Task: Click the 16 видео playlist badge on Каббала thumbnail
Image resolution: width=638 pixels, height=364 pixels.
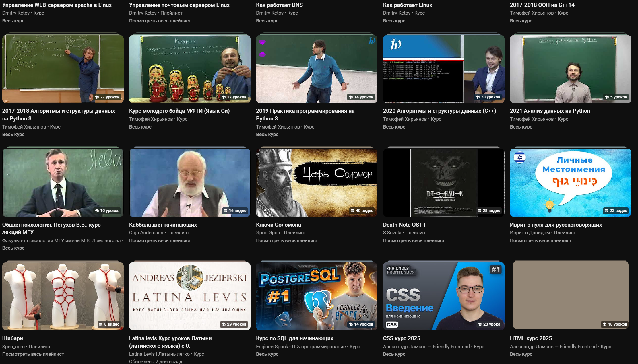Action: point(235,211)
